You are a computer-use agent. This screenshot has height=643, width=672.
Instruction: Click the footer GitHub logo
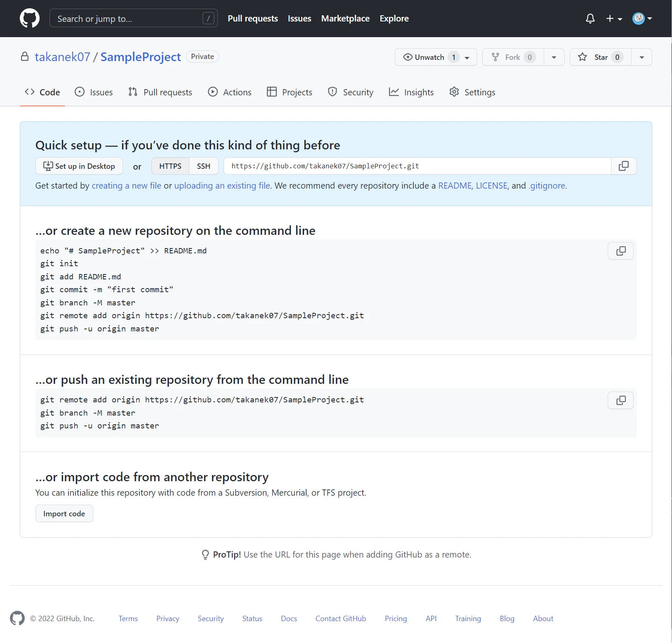17,618
